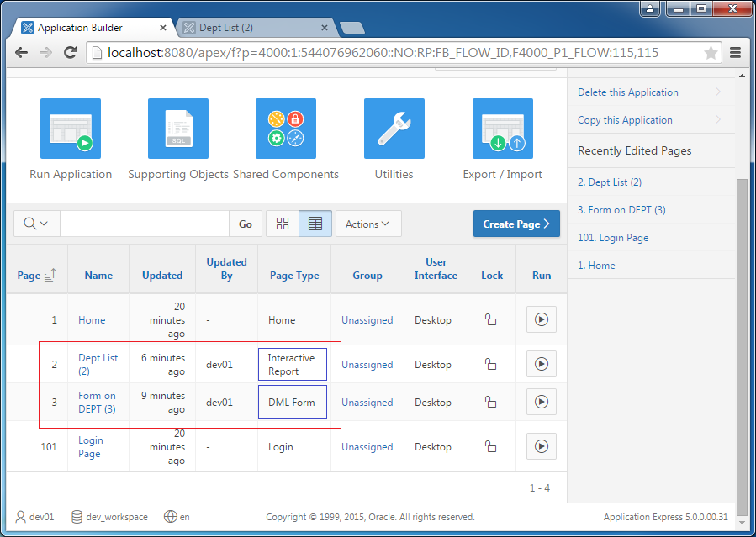Screen dimensions: 756x537
Task: Open the search column selector dropdown
Action: (37, 224)
